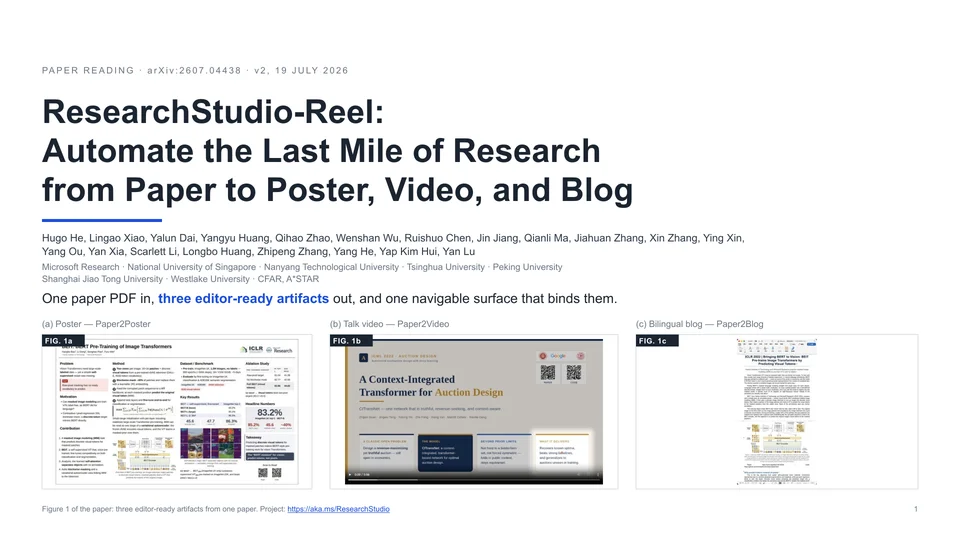The height and width of the screenshot is (540, 960).
Task: Click the 'PAPER READING' header label
Action: pos(88,70)
